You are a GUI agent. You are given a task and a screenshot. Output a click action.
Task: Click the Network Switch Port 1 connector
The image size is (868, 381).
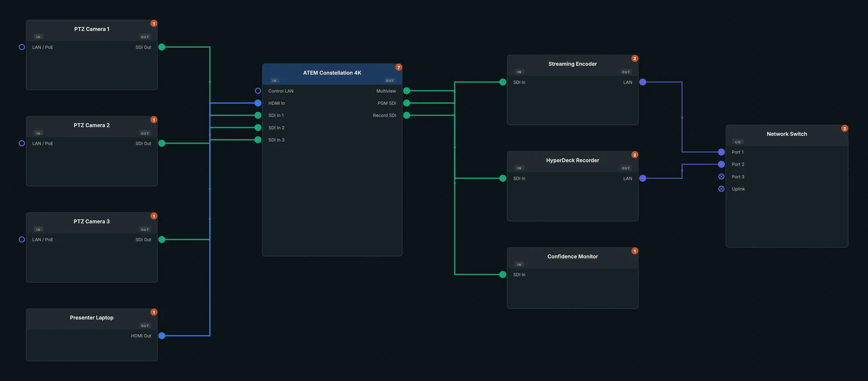721,152
